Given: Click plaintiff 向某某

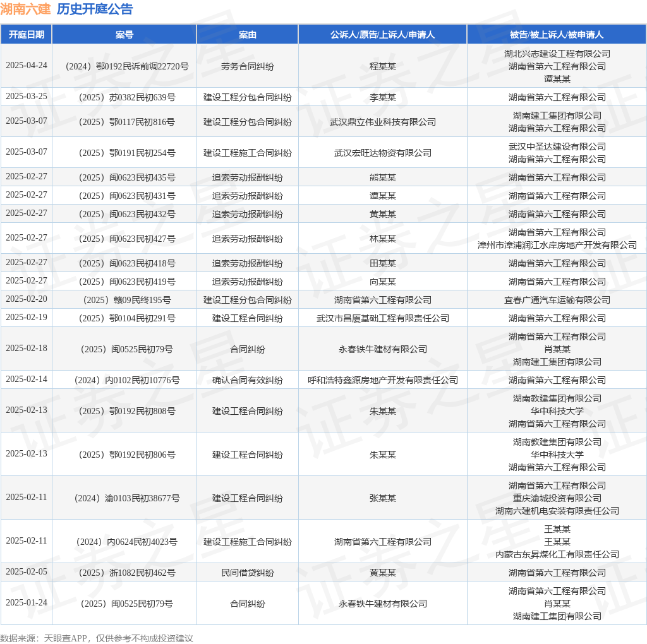Looking at the screenshot, I should (x=382, y=282).
